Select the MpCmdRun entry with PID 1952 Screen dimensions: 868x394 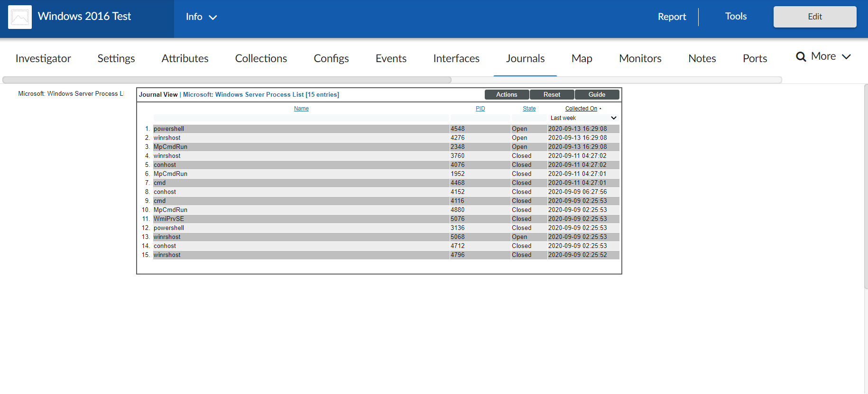click(386, 174)
